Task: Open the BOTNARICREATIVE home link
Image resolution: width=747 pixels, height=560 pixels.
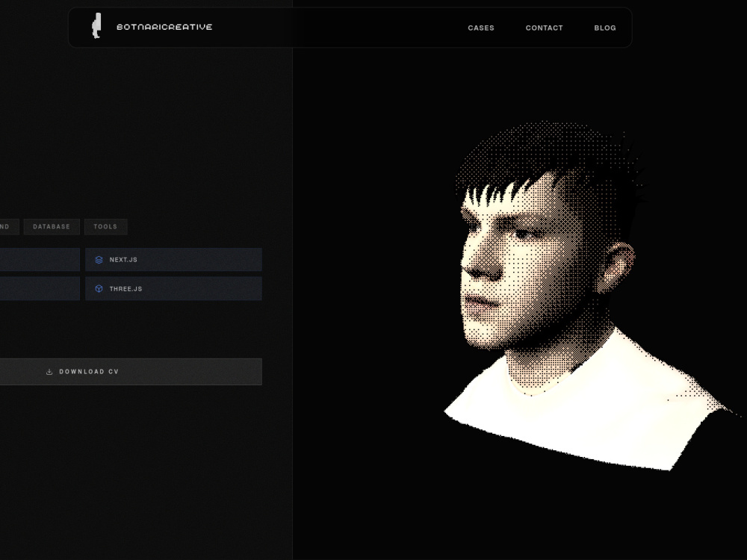Action: click(x=164, y=27)
